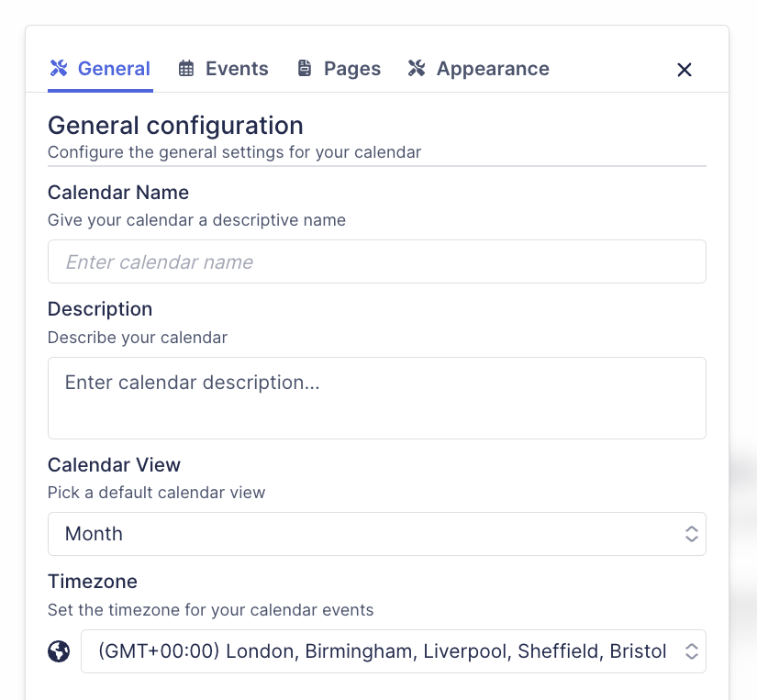Click the chevron stepper on the Timezone selector
Image resolution: width=757 pixels, height=700 pixels.
[x=693, y=650]
